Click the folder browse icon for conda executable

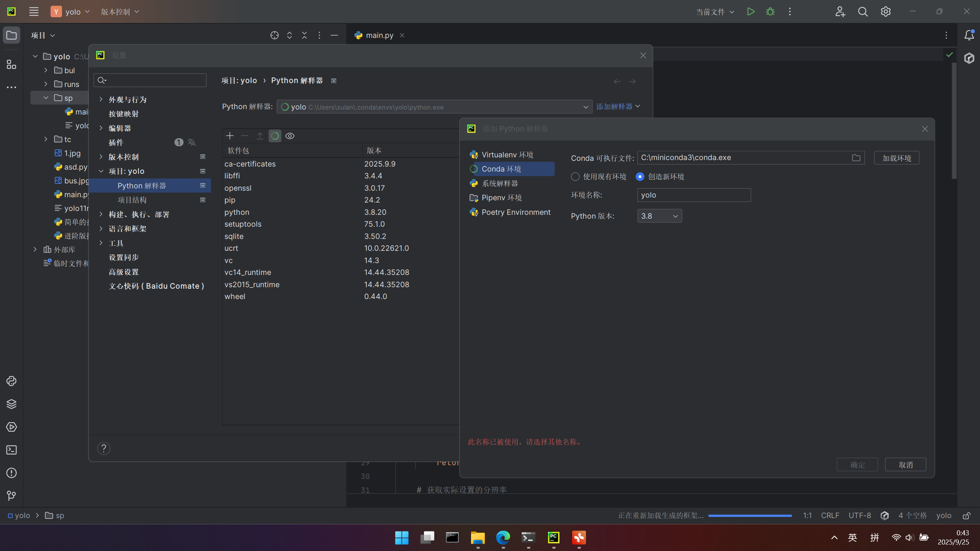[856, 158]
